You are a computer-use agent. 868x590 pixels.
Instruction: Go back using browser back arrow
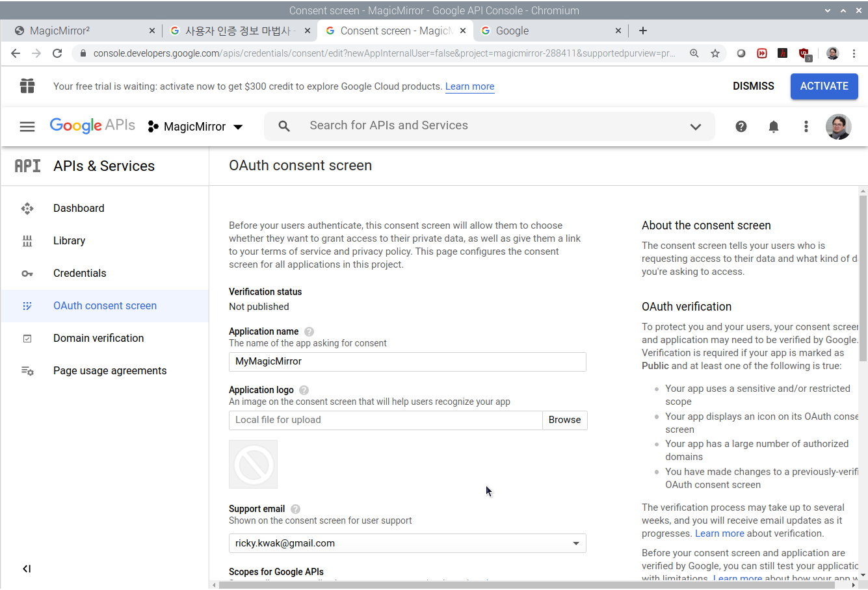tap(16, 53)
